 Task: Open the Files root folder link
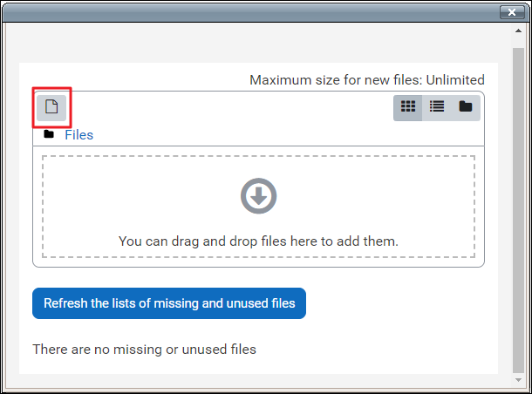[78, 135]
